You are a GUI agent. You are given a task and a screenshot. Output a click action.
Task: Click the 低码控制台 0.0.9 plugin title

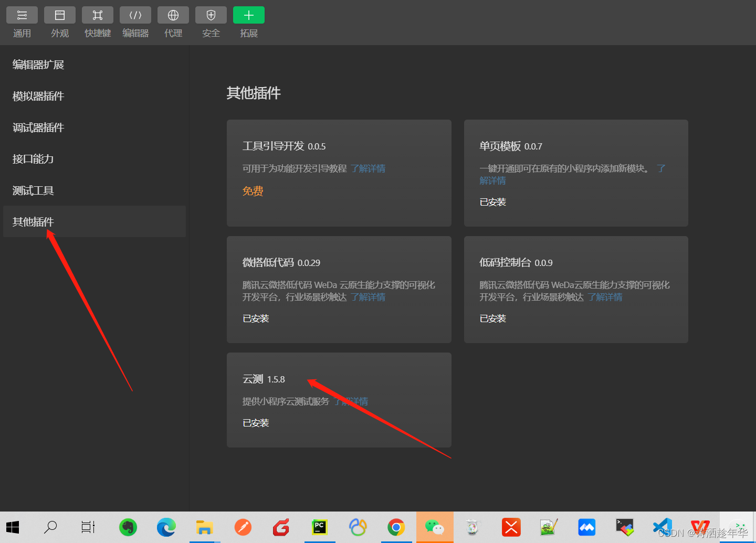point(516,262)
